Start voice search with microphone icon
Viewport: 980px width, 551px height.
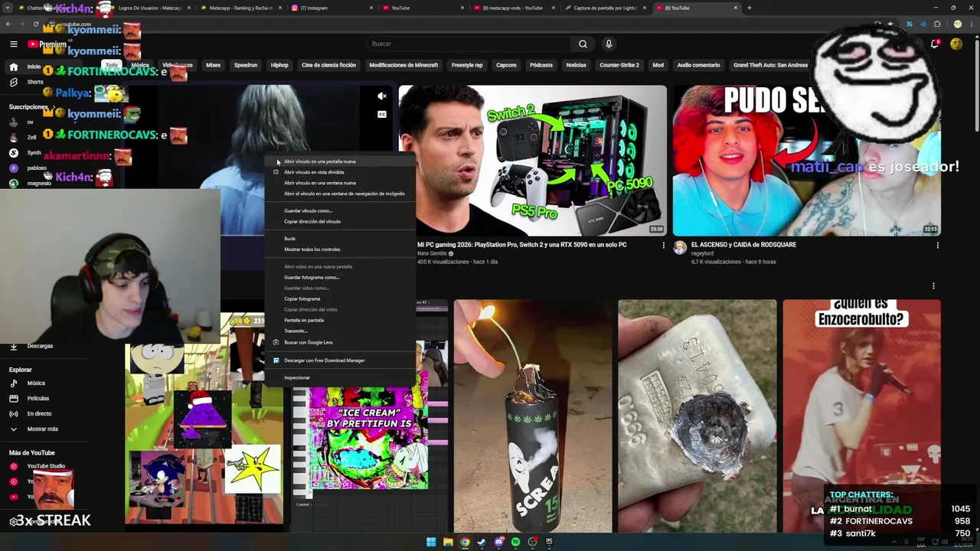tap(609, 44)
